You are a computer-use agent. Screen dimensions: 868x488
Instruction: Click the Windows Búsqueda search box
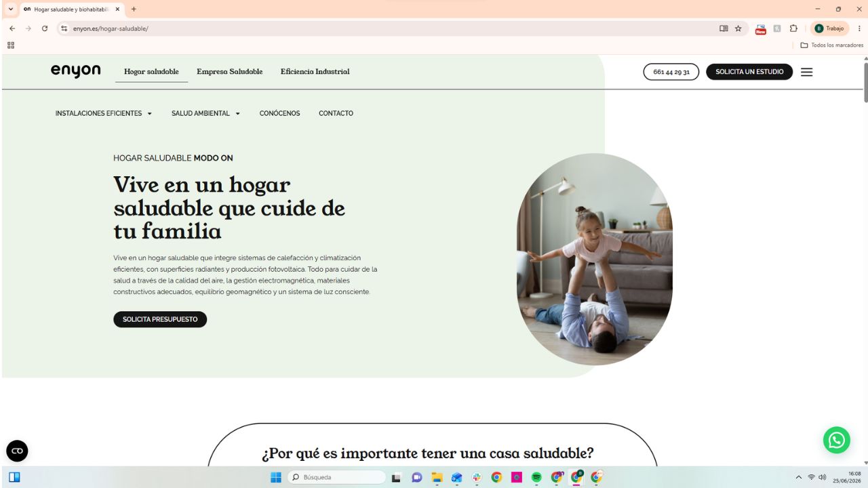click(337, 477)
